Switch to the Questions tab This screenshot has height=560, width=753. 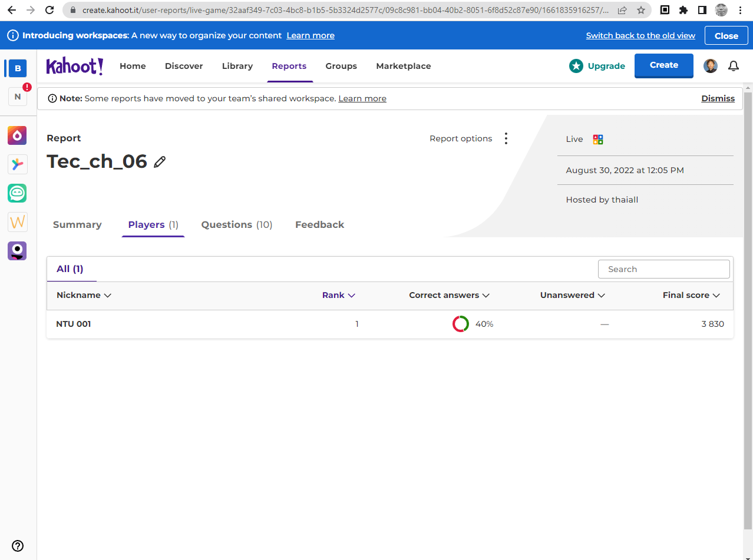[x=236, y=224]
